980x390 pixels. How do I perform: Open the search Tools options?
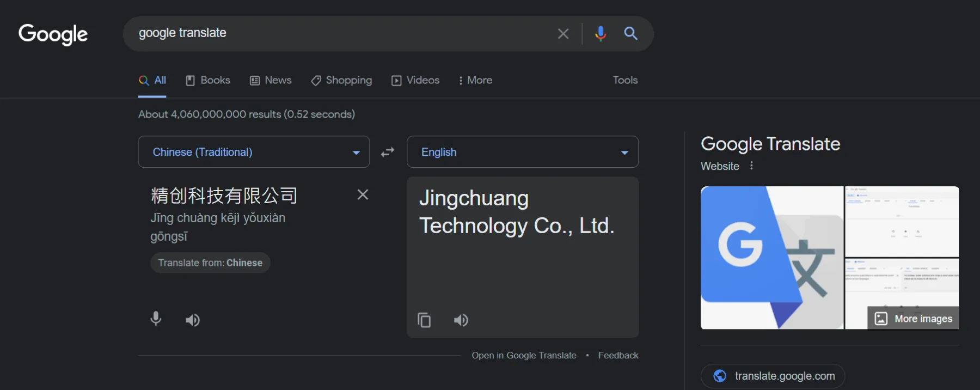coord(625,81)
